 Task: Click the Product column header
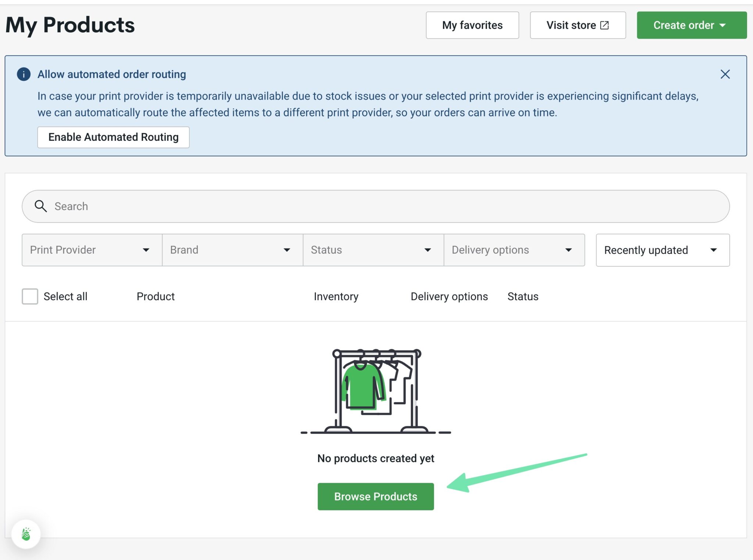pyautogui.click(x=156, y=296)
